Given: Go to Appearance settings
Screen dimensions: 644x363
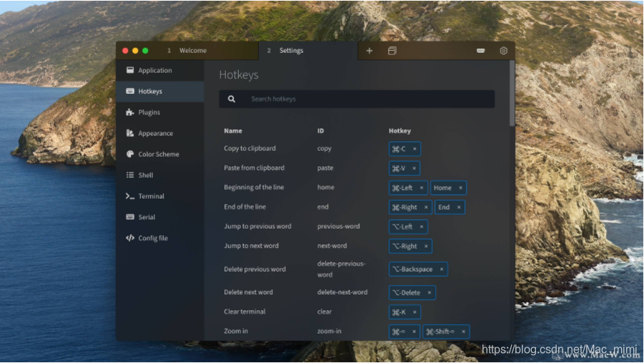Looking at the screenshot, I should point(160,133).
